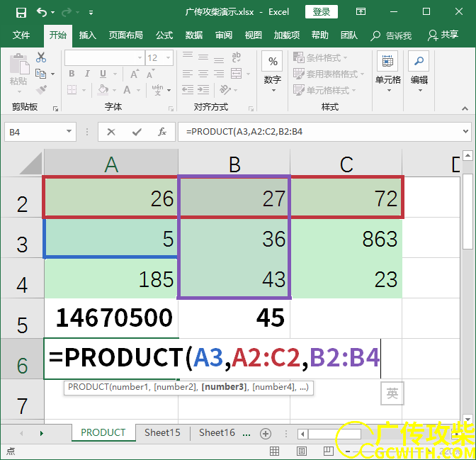This screenshot has width=476, height=460.
Task: Open clipboard 剪贴板 dialog launcher
Action: pos(55,108)
